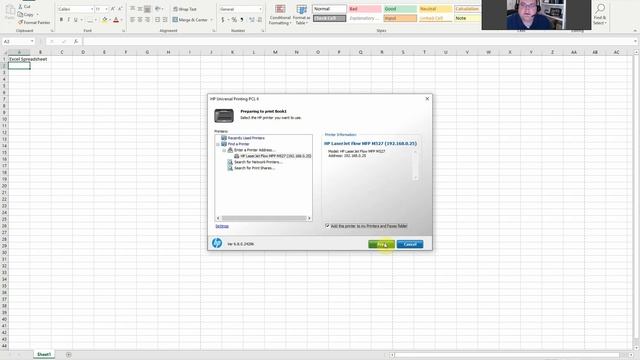Decrease decimal places

click(260, 20)
